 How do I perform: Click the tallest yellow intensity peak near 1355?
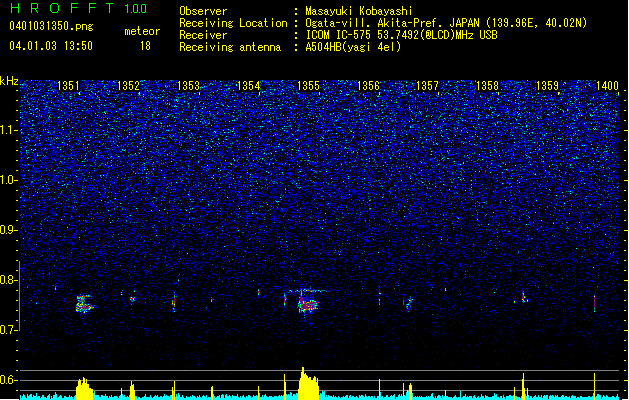coord(307,383)
